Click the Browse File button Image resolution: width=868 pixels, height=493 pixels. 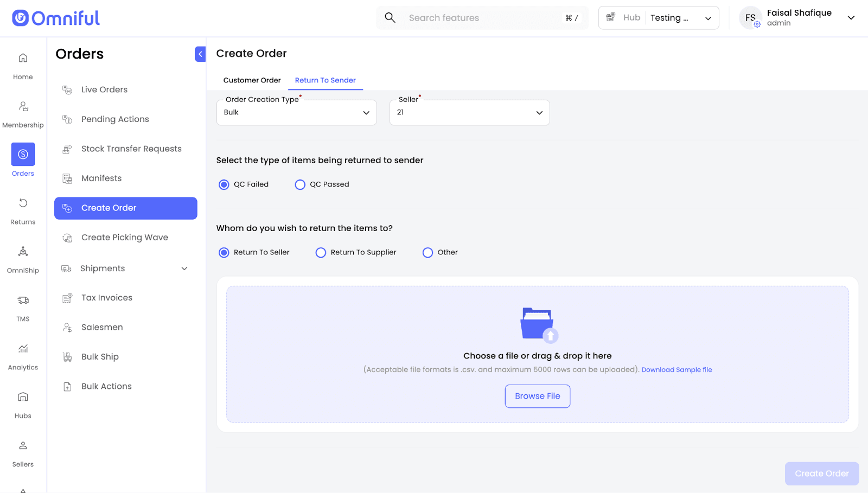coord(537,396)
